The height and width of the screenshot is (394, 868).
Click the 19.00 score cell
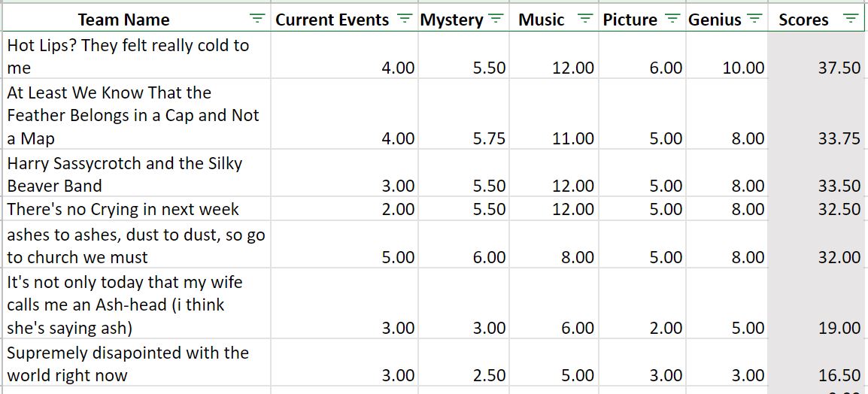click(815, 303)
